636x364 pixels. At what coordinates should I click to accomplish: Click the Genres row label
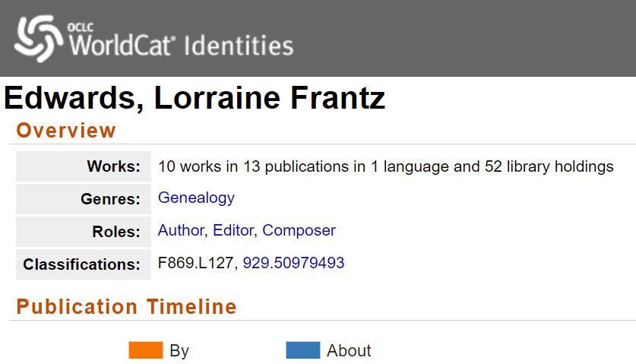point(110,199)
